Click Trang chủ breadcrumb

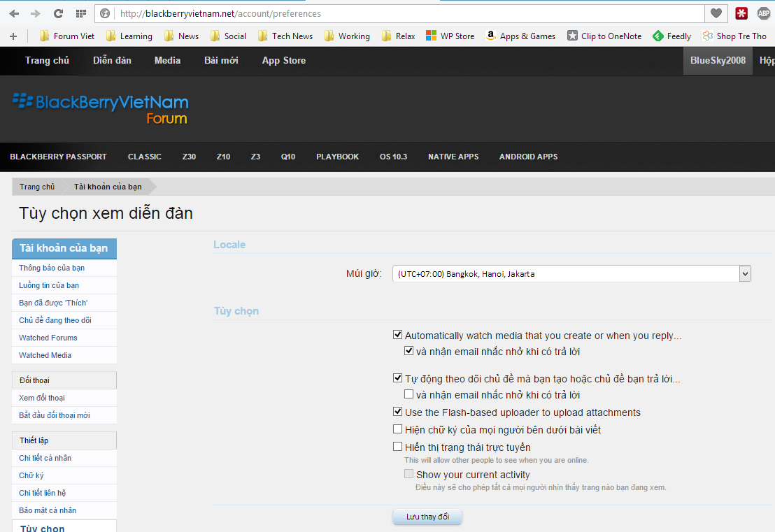[37, 187]
